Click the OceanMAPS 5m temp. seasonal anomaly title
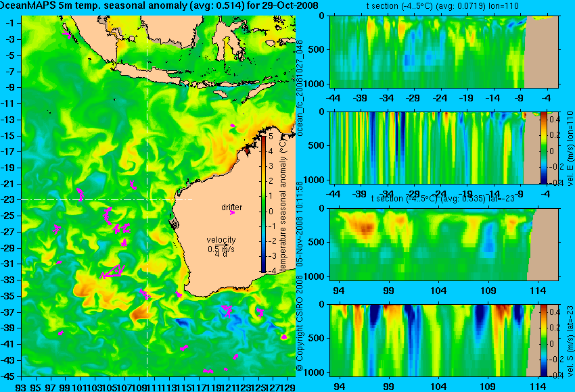This screenshot has width=575, height=392. pos(159,5)
